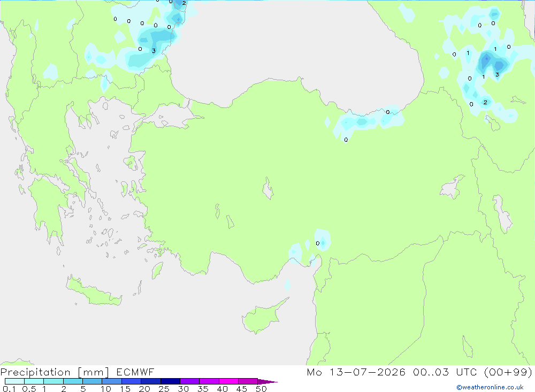Click the 5–10 mm legend color box
The image size is (535, 392).
pyautogui.click(x=93, y=381)
